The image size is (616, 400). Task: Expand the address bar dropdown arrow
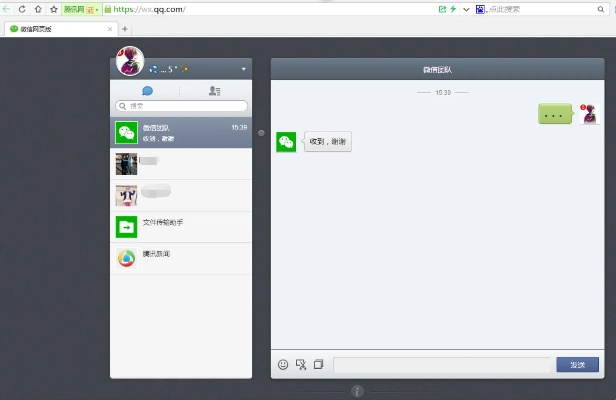click(x=466, y=9)
